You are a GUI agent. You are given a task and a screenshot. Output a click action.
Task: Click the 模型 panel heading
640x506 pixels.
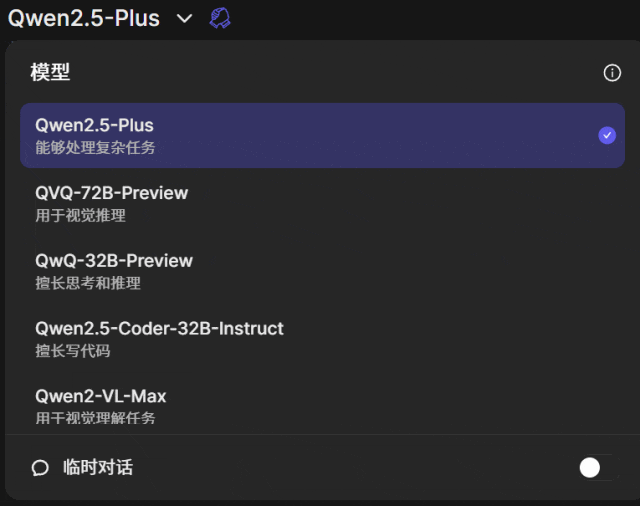pyautogui.click(x=50, y=73)
